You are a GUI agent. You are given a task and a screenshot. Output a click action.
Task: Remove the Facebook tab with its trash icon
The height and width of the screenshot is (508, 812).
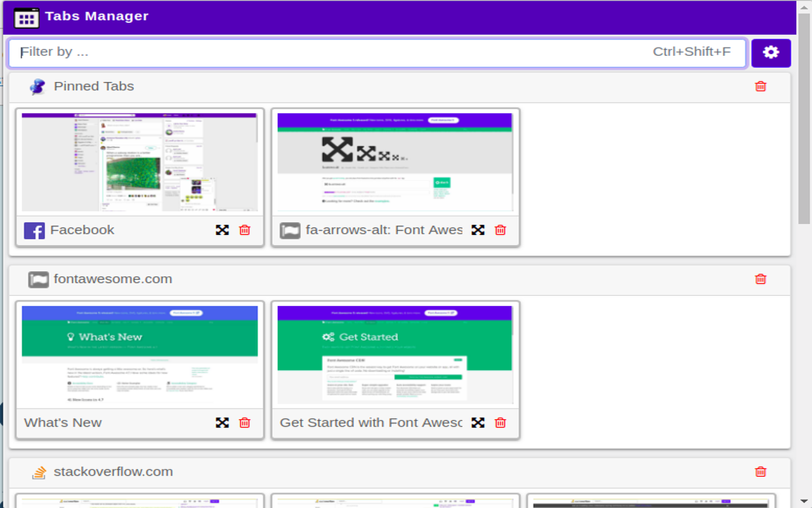pyautogui.click(x=244, y=230)
